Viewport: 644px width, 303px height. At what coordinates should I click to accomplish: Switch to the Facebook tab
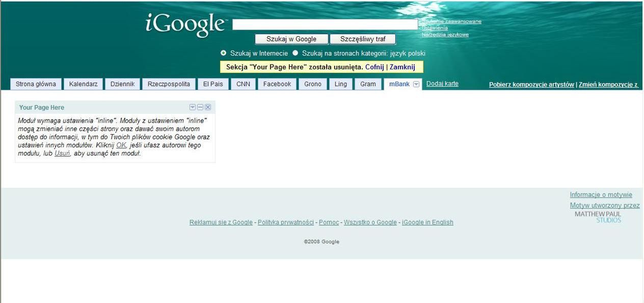click(x=277, y=84)
